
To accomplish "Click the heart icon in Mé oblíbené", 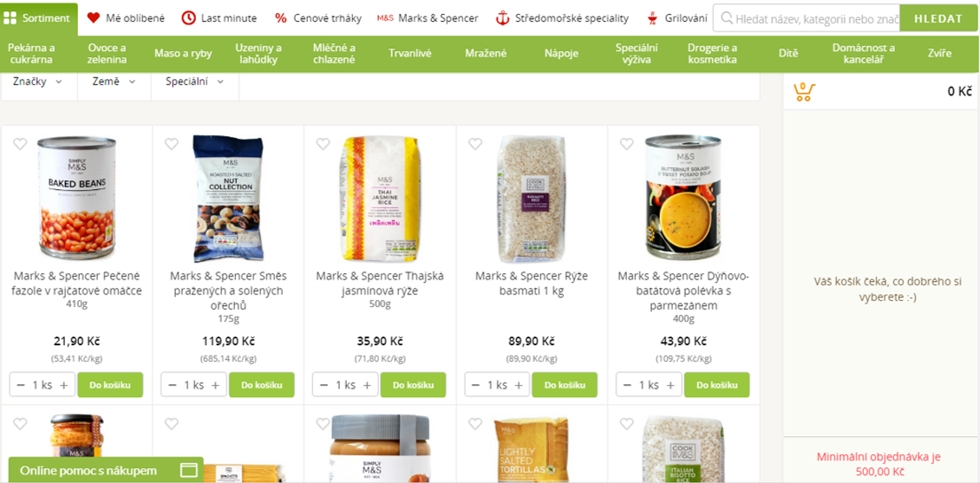I will [x=93, y=18].
